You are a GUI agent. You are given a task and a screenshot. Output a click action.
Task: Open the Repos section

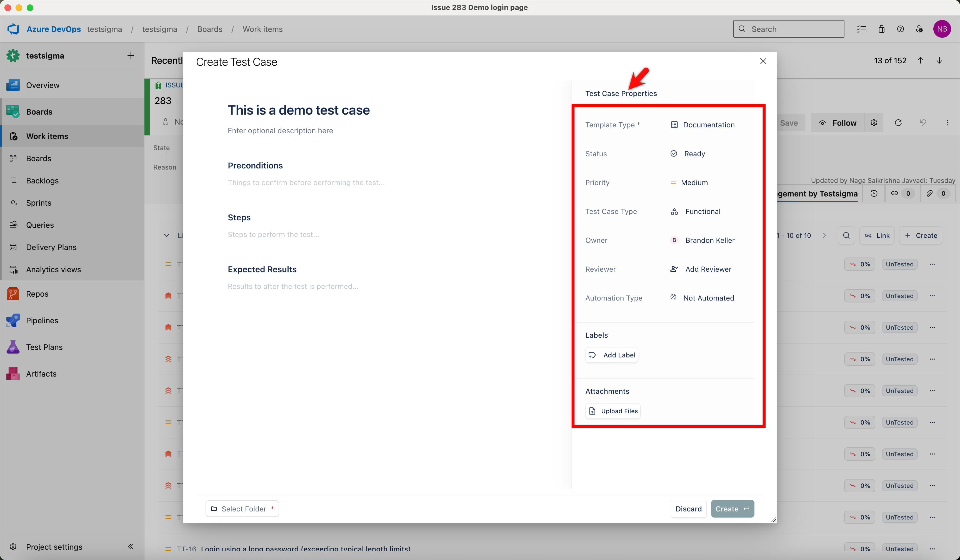37,294
